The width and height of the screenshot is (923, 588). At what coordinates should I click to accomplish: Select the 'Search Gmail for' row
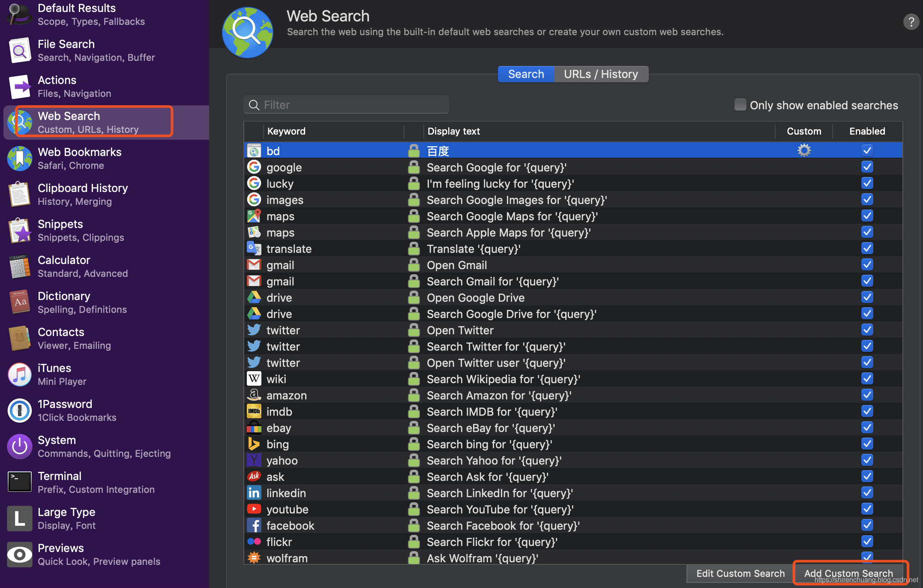click(573, 281)
